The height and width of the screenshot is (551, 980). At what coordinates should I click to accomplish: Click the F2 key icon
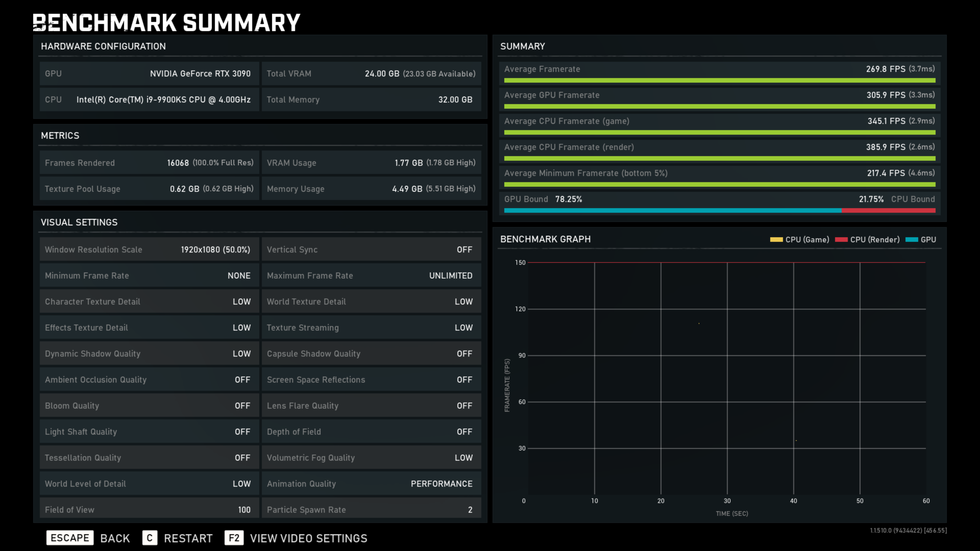[x=234, y=538]
